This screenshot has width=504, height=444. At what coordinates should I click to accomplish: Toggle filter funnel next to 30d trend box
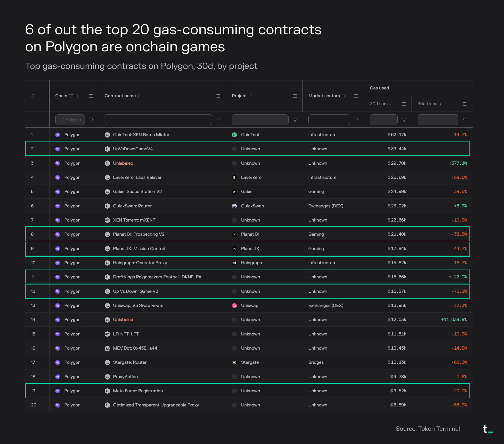point(464,120)
